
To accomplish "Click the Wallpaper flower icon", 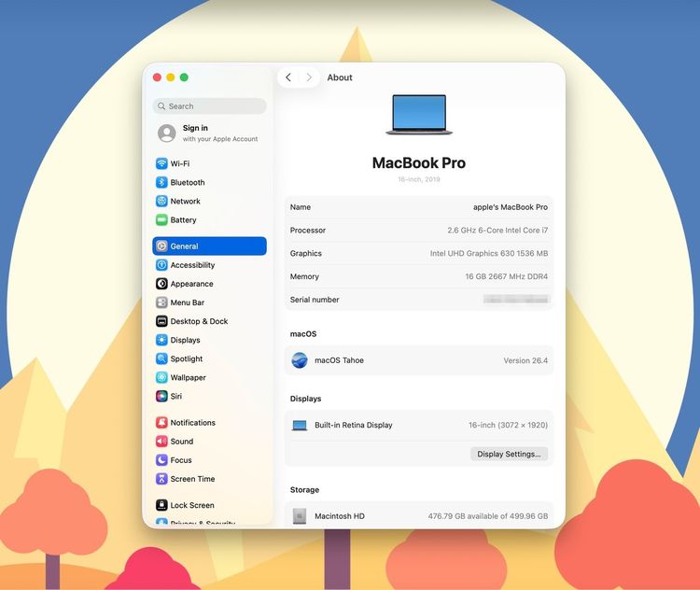I will (x=161, y=377).
